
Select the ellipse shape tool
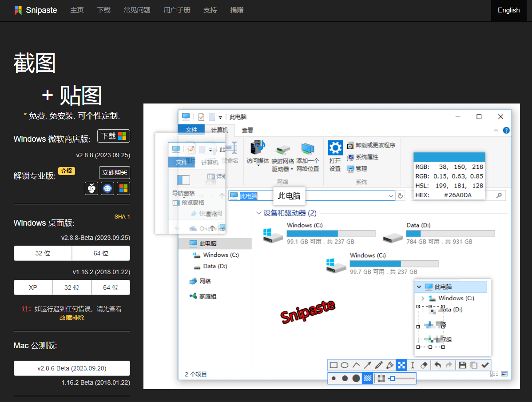[345, 365]
